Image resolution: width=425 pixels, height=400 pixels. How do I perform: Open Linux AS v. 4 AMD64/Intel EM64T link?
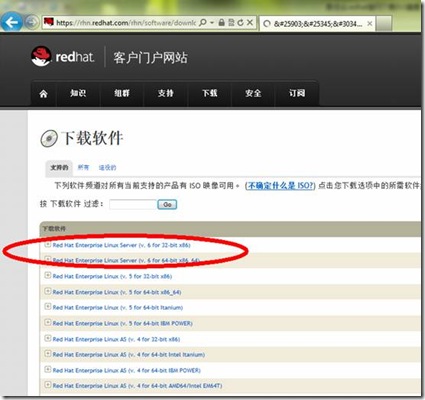pyautogui.click(x=137, y=386)
